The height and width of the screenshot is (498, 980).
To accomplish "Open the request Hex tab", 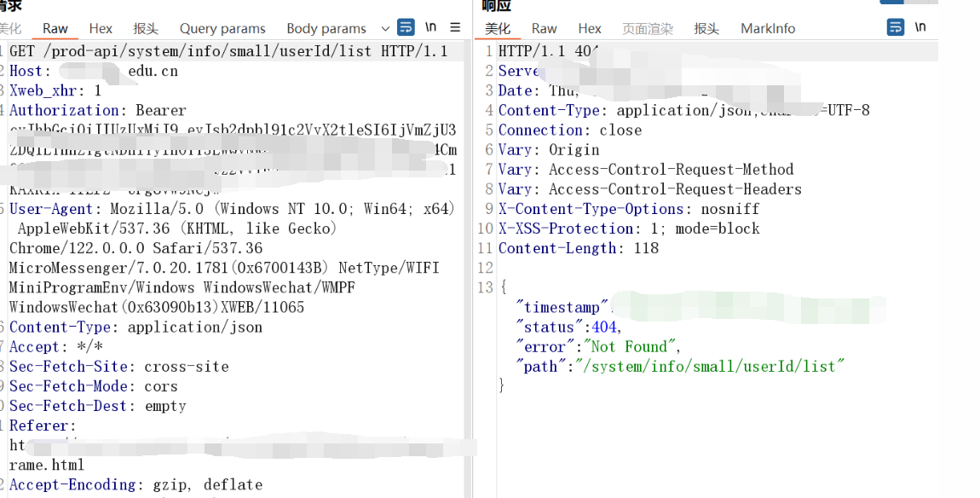I will point(101,28).
